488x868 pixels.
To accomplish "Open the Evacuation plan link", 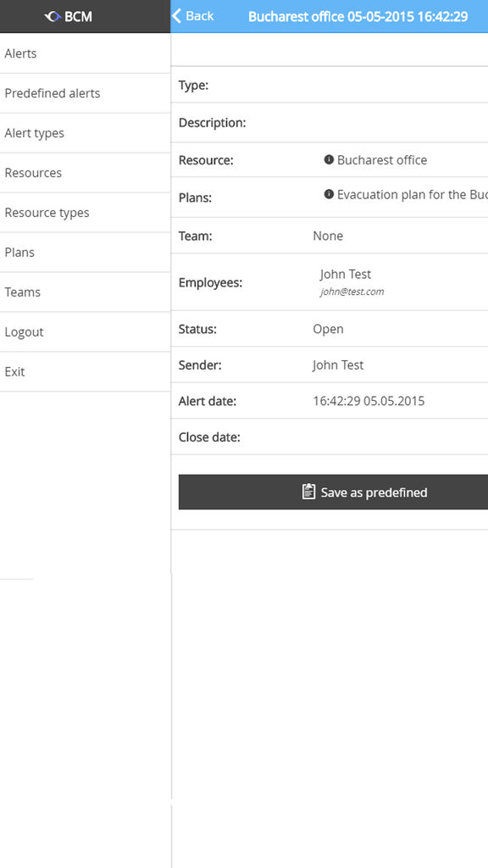I will (x=413, y=195).
